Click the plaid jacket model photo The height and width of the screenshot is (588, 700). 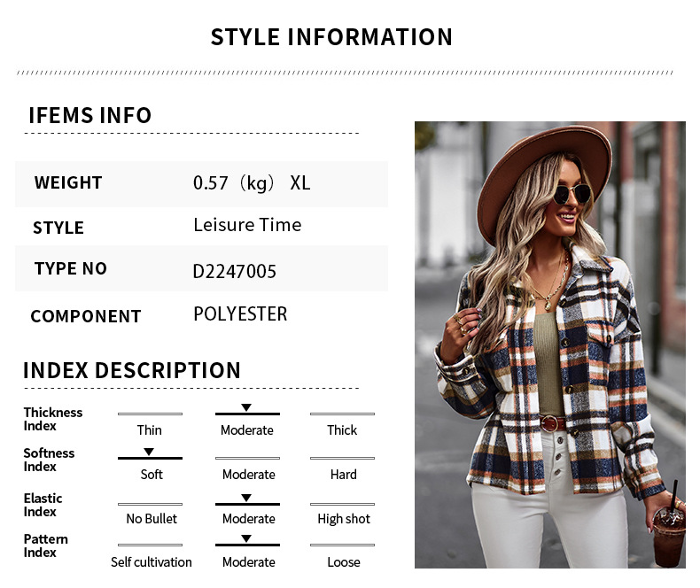coord(550,344)
